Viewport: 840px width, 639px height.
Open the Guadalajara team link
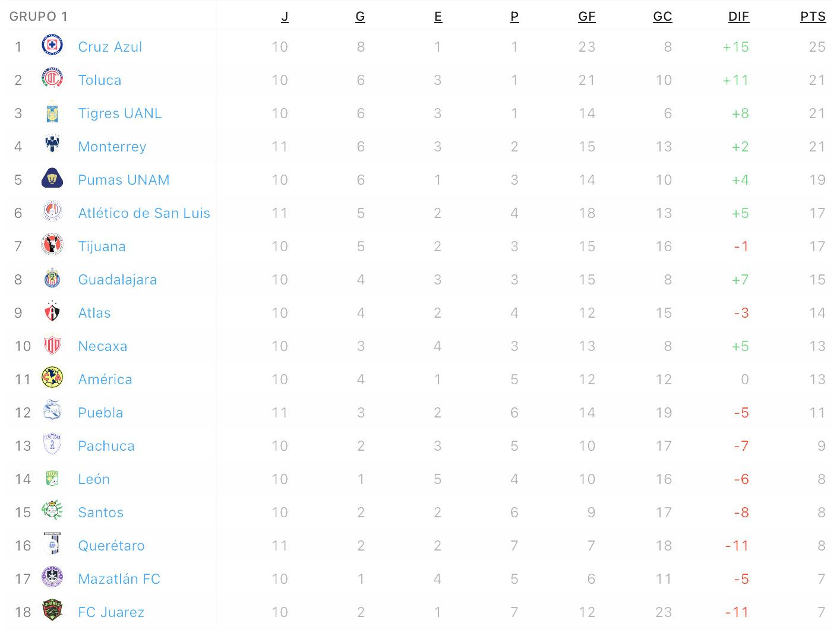point(117,280)
